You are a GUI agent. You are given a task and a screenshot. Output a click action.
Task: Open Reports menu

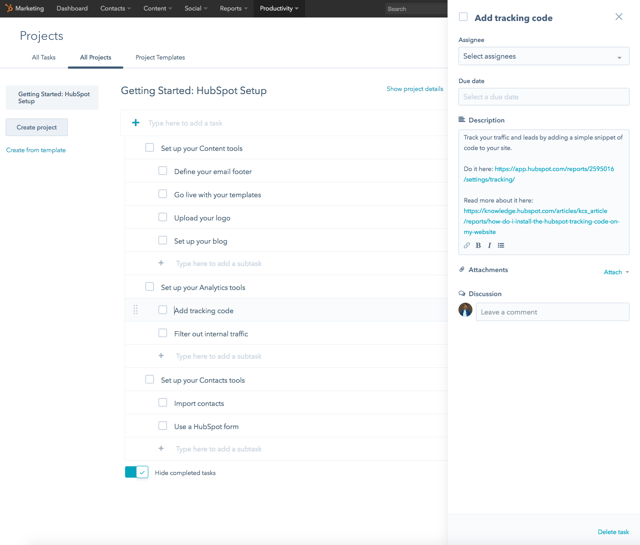coord(233,9)
